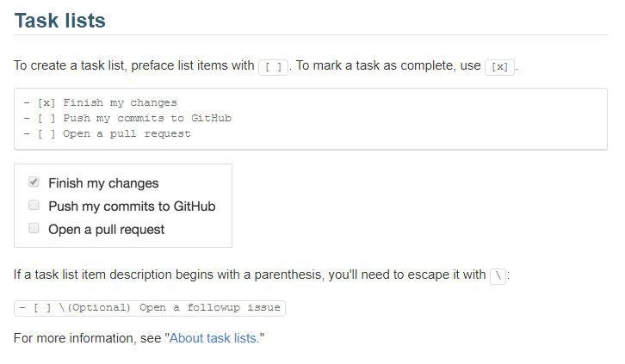Viewport: 625px width, 364px height.
Task: Click the 'Push my commits to GitHub' rendered label
Action: tap(132, 207)
